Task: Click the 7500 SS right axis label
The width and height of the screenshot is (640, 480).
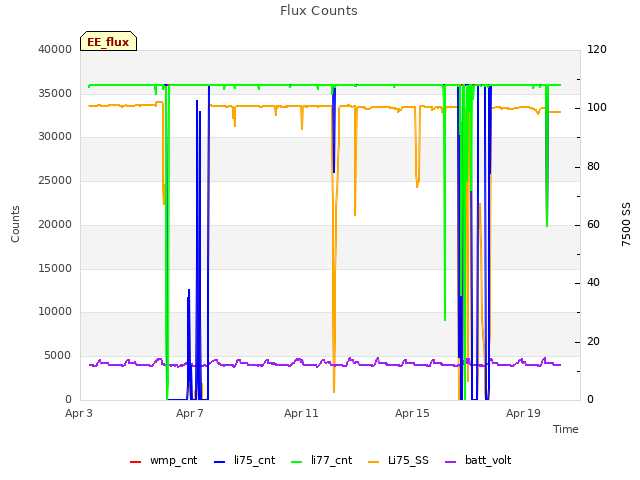Action: pyautogui.click(x=626, y=224)
